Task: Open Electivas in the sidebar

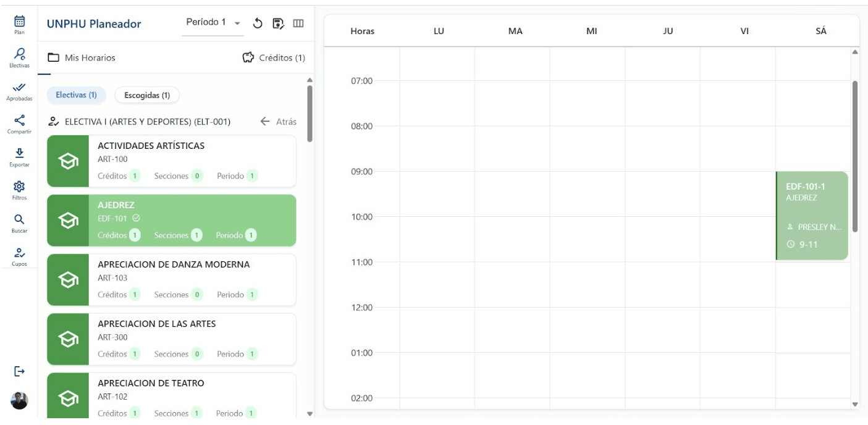Action: click(x=19, y=57)
